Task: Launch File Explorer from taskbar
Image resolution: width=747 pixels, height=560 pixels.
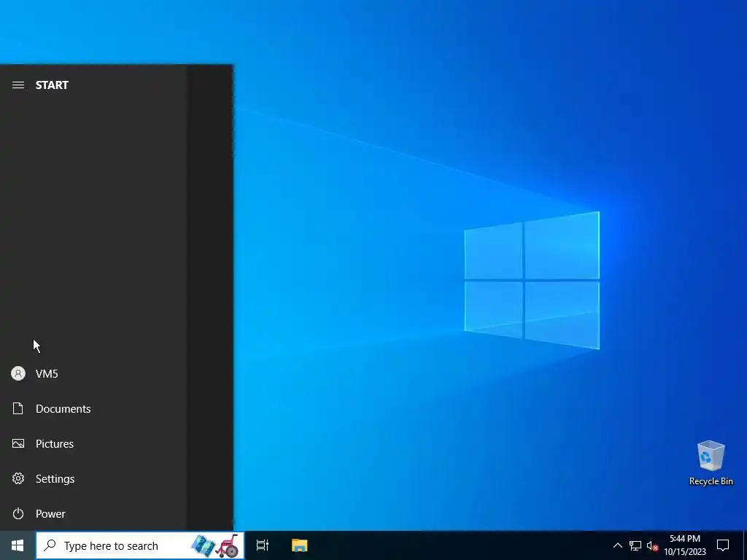Action: click(300, 545)
